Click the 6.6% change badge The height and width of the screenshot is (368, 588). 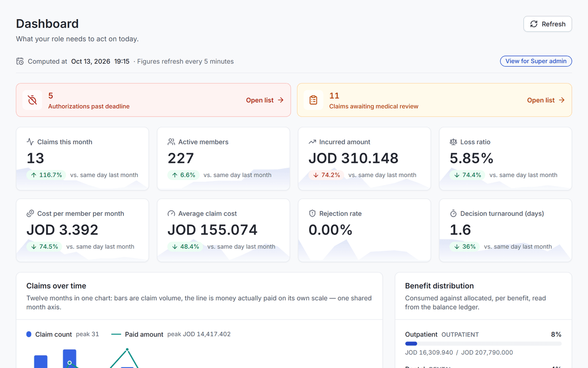pyautogui.click(x=184, y=175)
